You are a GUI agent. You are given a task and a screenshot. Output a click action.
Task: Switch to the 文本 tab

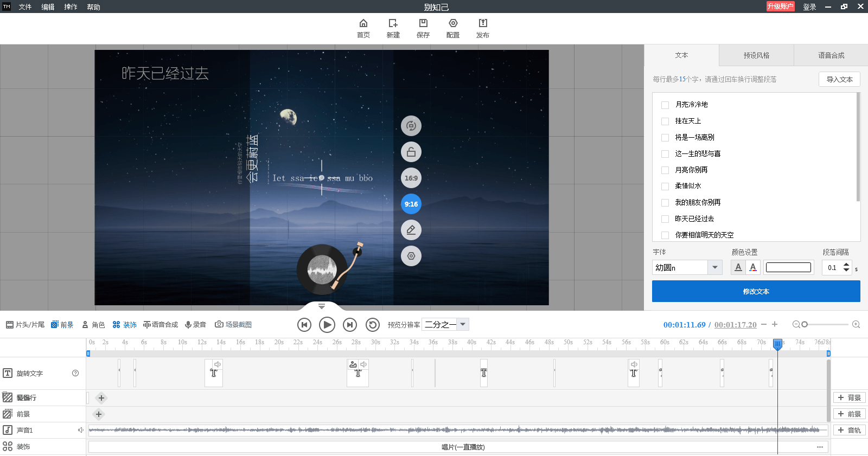point(681,55)
